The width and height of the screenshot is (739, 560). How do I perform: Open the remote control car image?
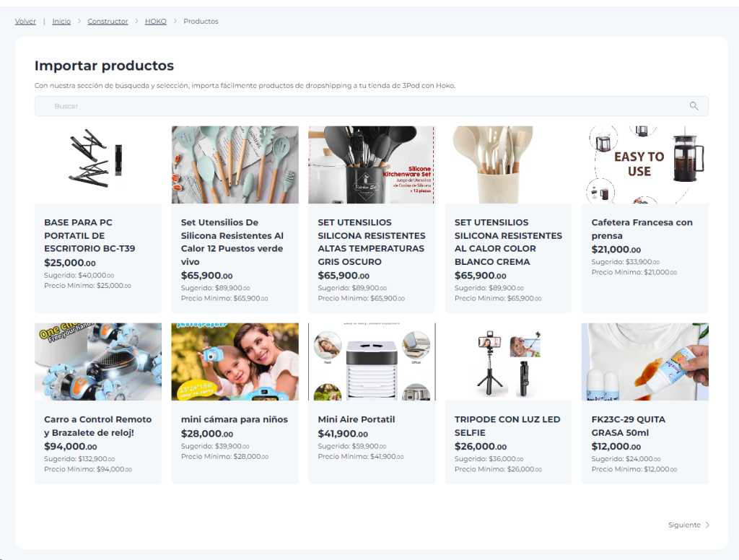point(98,362)
